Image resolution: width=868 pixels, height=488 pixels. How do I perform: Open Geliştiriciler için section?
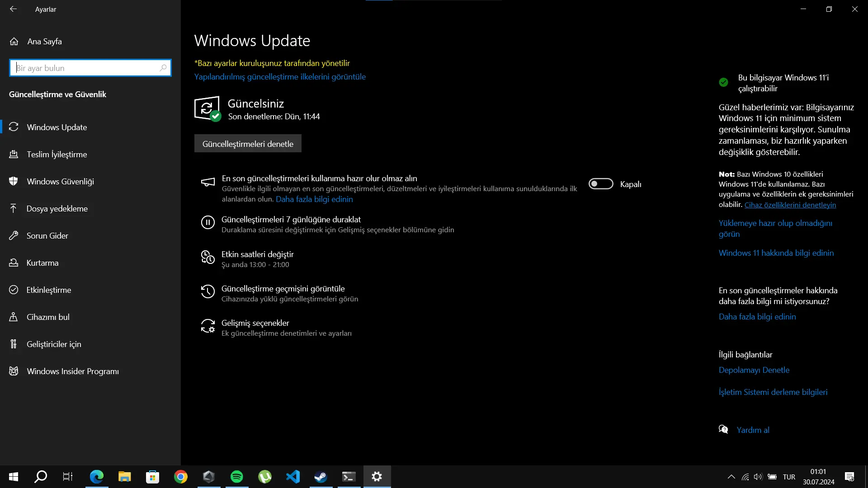90,344
